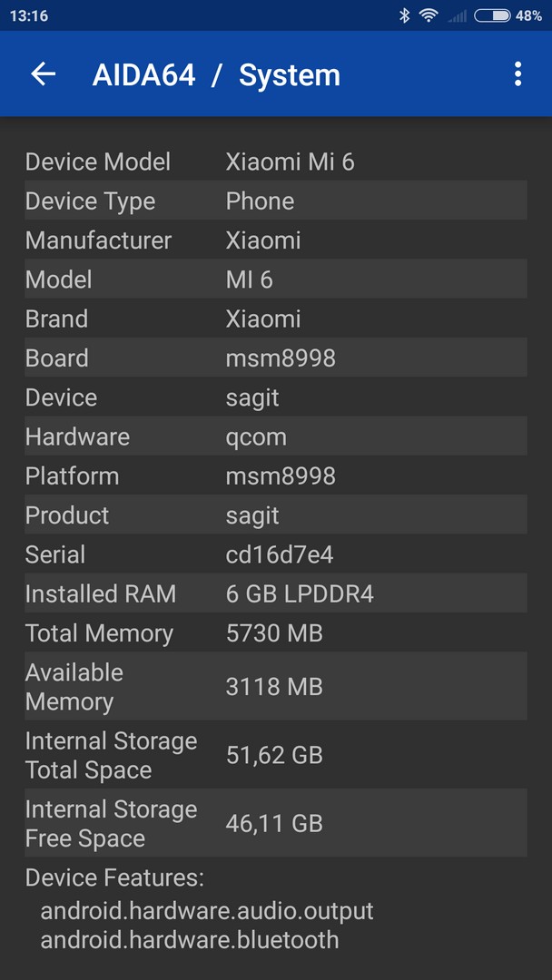Tap the Wi-Fi status icon
The width and height of the screenshot is (552, 980).
tap(429, 15)
